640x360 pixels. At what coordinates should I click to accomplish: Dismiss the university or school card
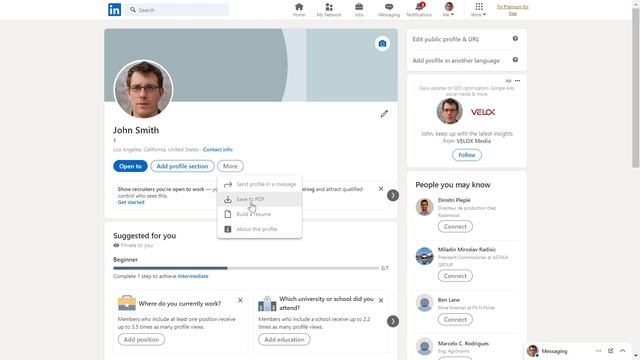click(x=381, y=300)
